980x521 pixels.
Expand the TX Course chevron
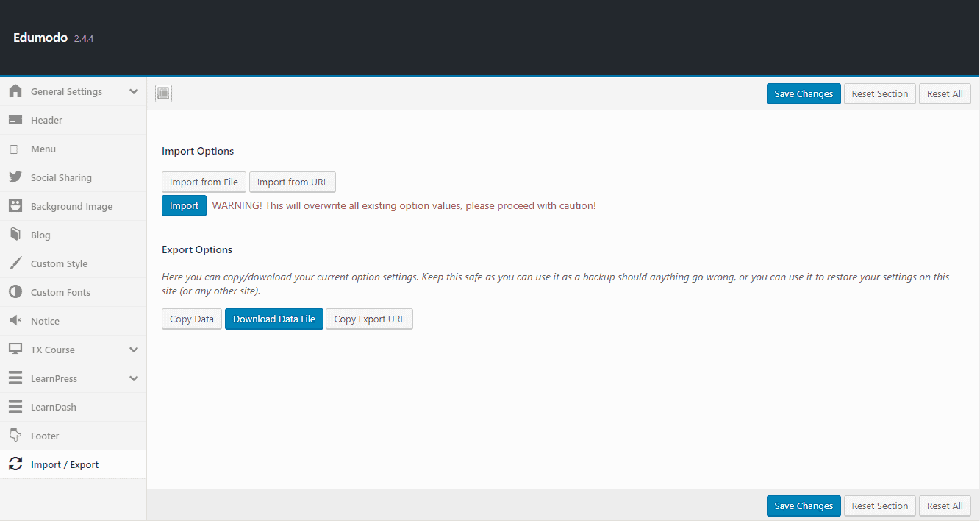click(134, 350)
